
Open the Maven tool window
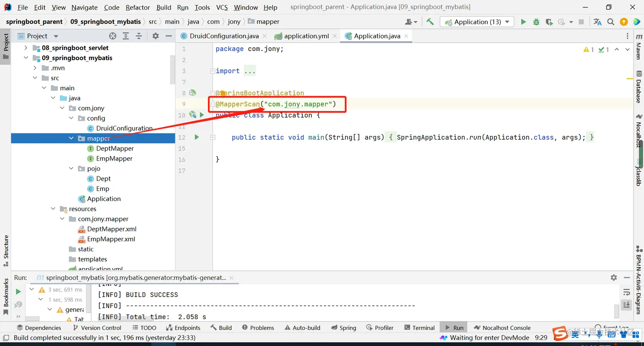tap(638, 47)
